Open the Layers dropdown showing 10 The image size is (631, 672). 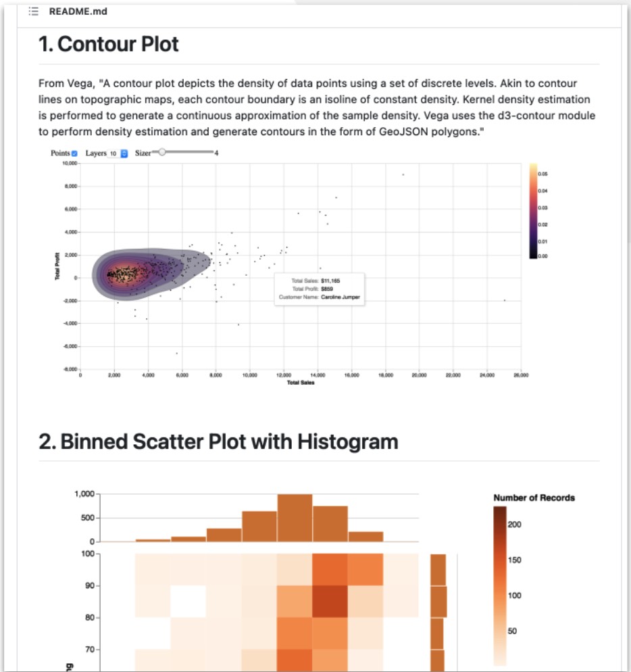118,153
